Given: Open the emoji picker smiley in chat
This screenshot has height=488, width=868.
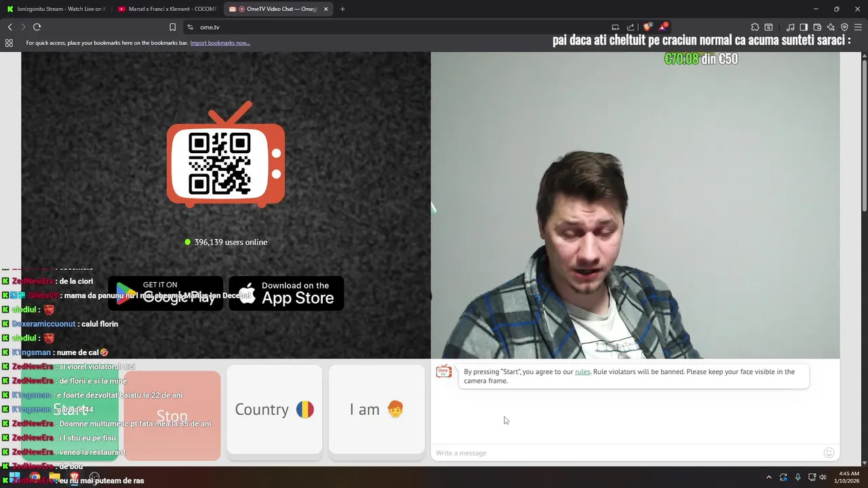Looking at the screenshot, I should click(x=829, y=453).
